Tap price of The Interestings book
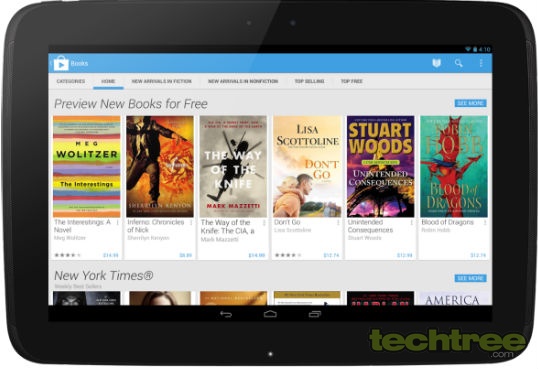This screenshot has width=538, height=369. pyautogui.click(x=110, y=255)
